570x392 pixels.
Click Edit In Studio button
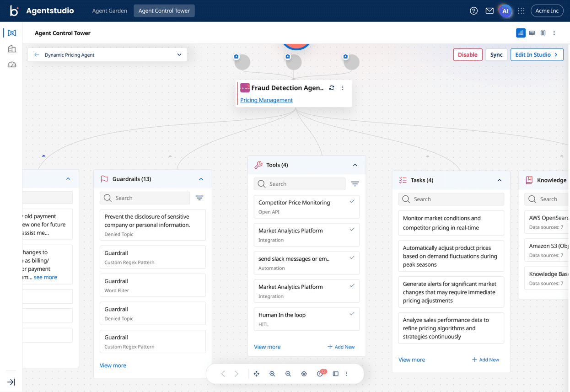(x=537, y=54)
